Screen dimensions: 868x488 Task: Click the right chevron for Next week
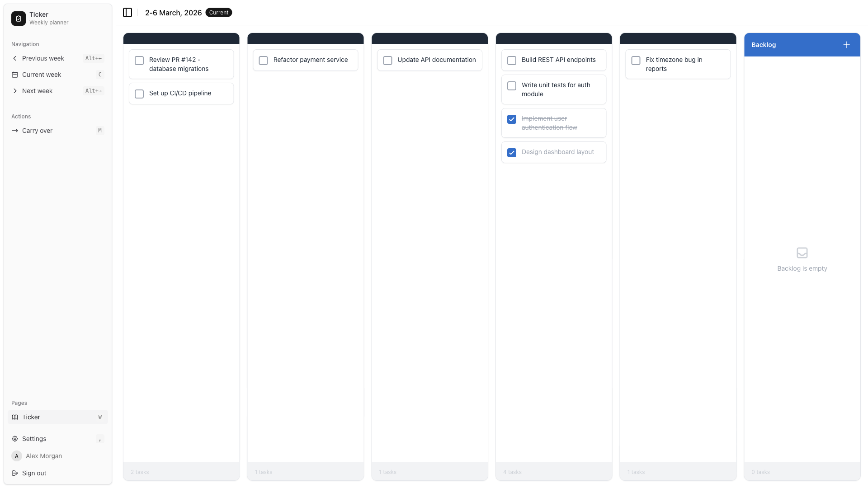coord(15,91)
